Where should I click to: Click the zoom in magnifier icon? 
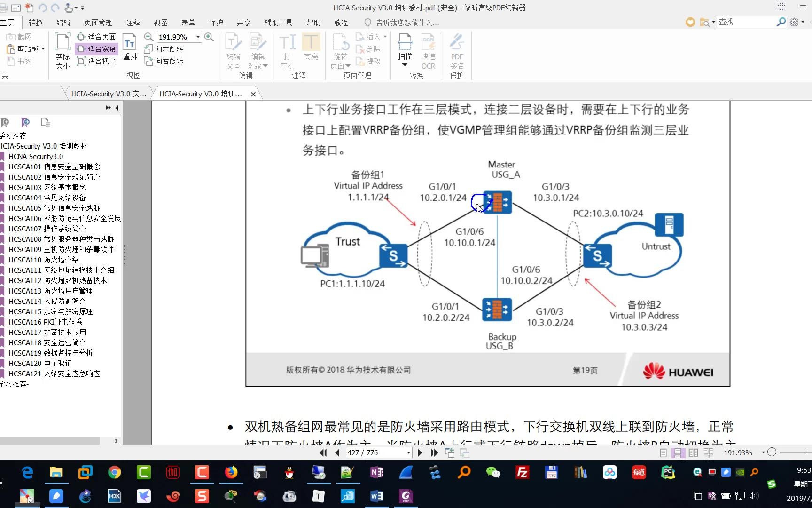click(209, 37)
